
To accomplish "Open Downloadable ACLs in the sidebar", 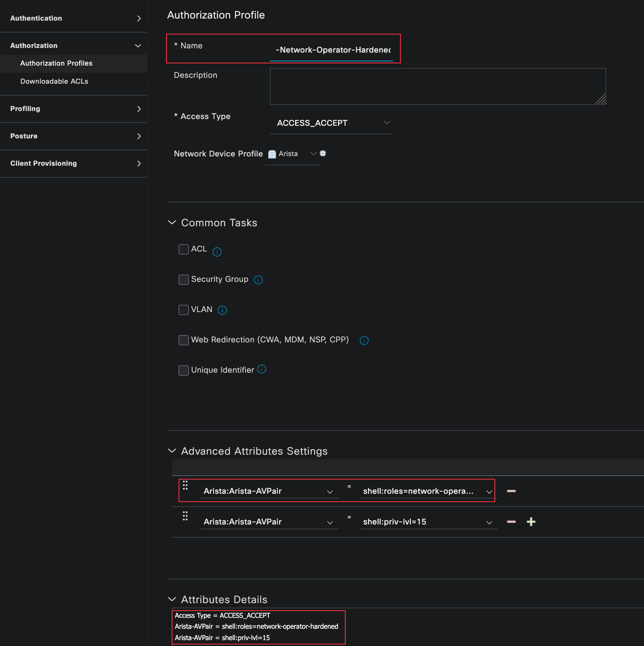I will [54, 81].
